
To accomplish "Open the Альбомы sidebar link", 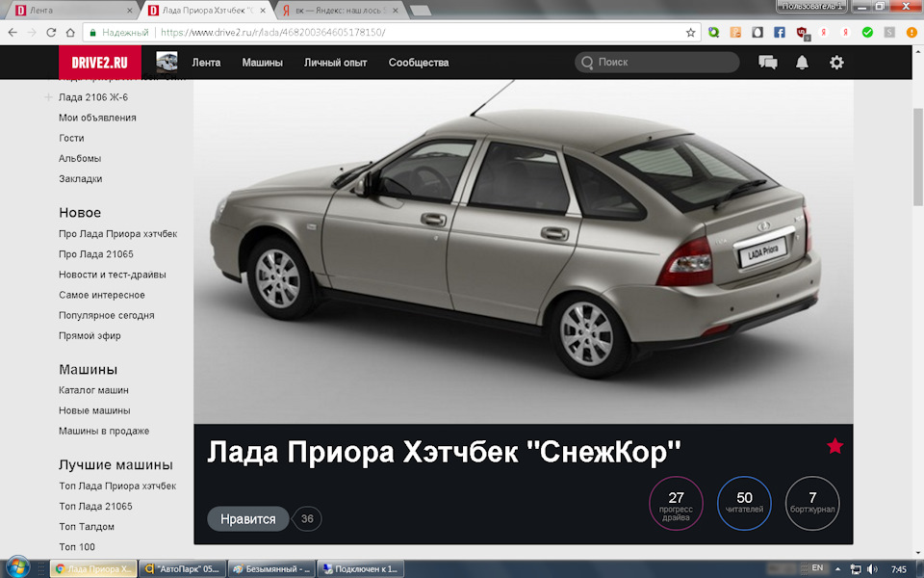I will [x=80, y=159].
